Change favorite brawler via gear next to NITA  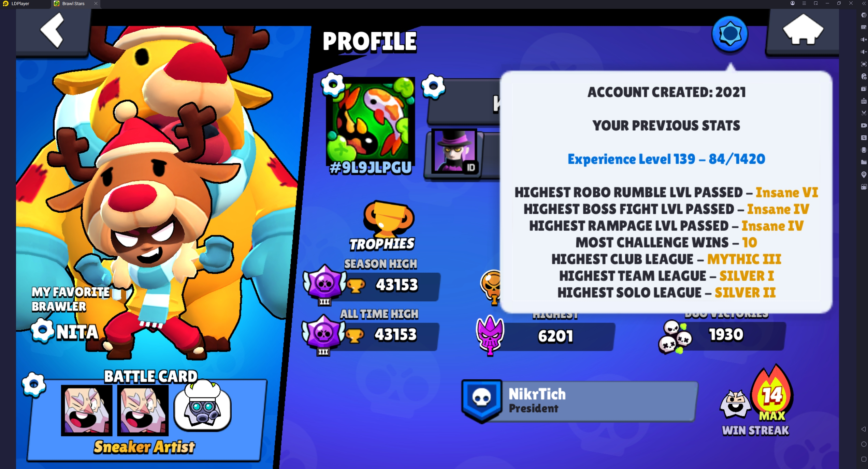[x=43, y=331]
